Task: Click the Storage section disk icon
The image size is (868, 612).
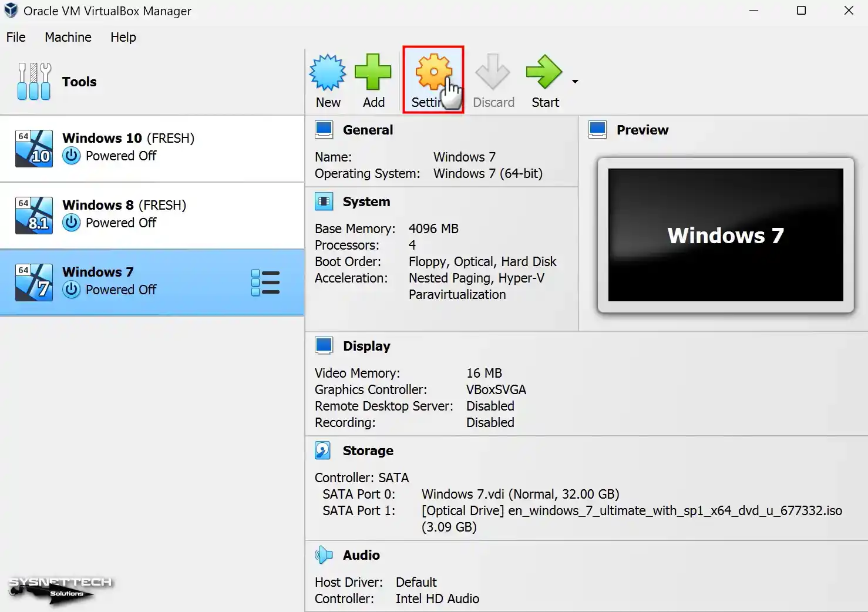Action: tap(323, 450)
